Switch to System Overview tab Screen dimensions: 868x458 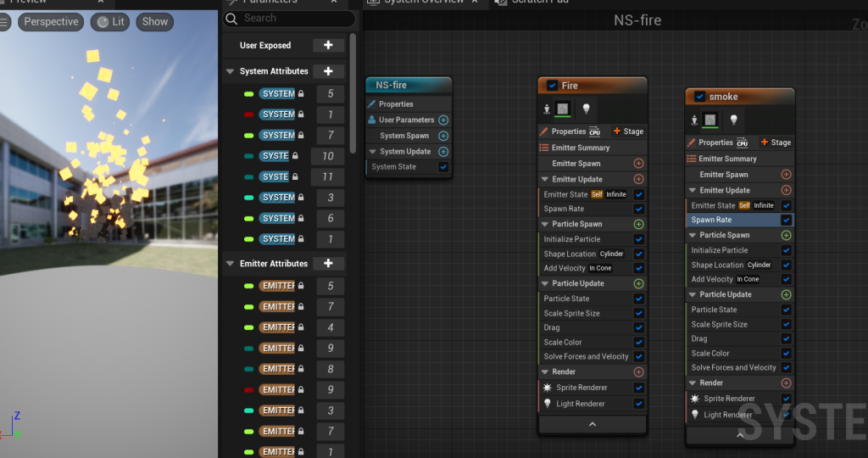(x=426, y=3)
